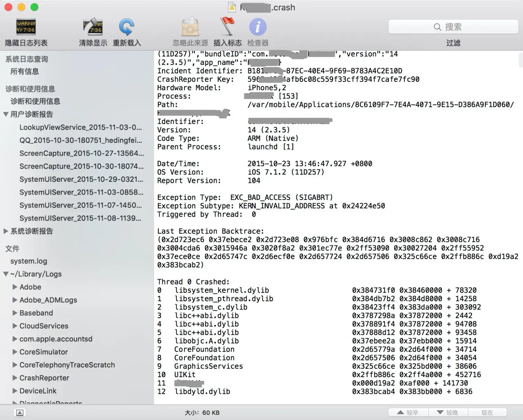Click the Reload icon (重新载入)
Image resolution: width=523 pixels, height=420 pixels.
coord(127,27)
